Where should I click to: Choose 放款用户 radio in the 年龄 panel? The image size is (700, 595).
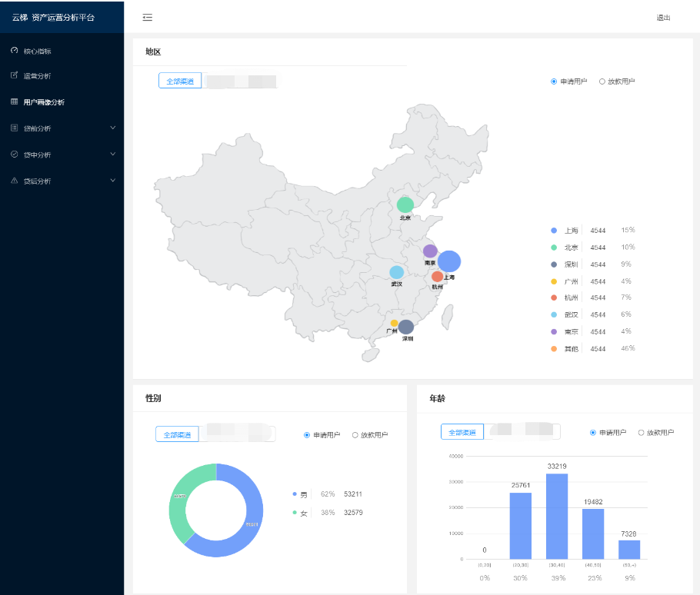click(648, 431)
